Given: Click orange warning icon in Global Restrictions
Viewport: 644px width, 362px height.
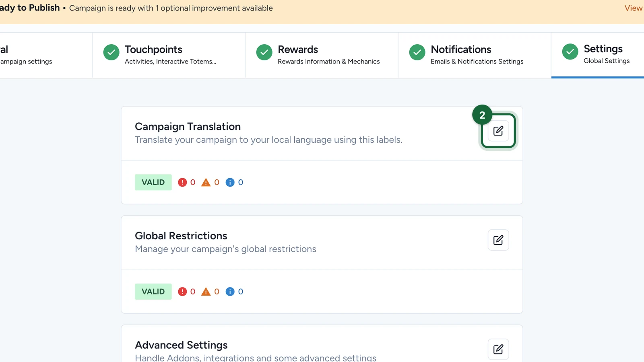Looking at the screenshot, I should (206, 292).
